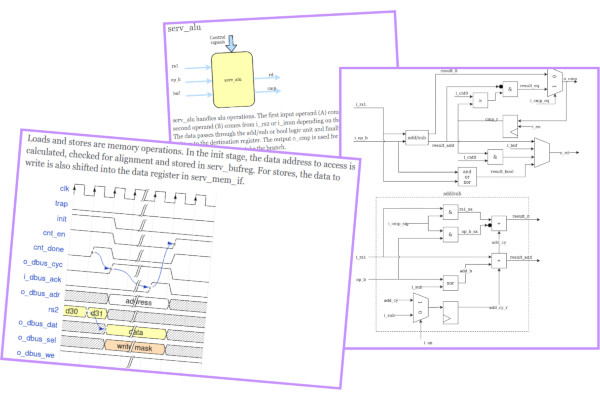Open the loads and stores timing card
Screen dimensions: 600x400
coord(180,258)
